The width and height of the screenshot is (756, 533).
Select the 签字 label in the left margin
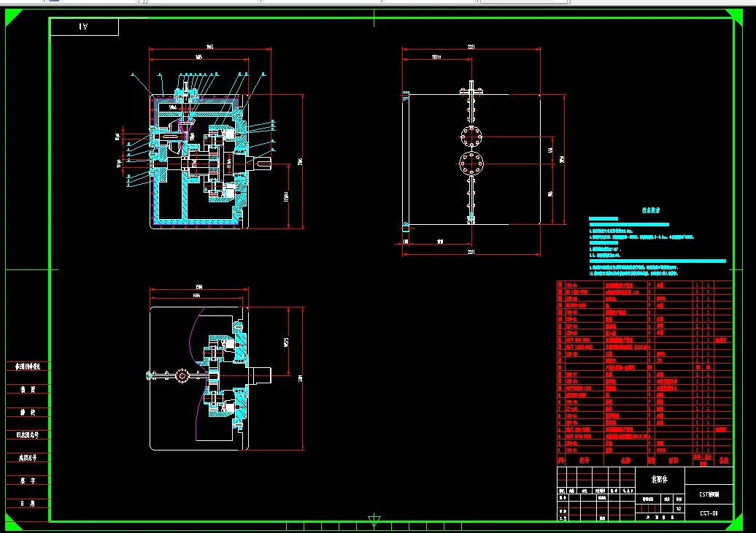pos(28,481)
